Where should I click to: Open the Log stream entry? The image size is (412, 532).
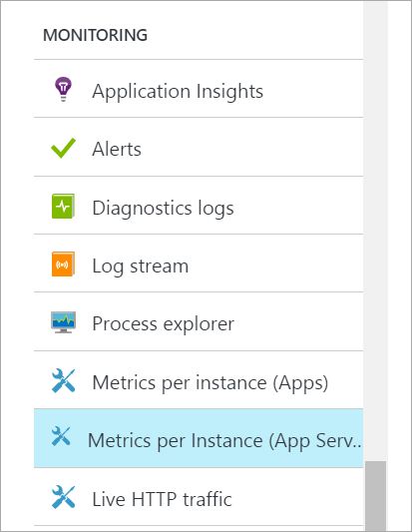click(199, 264)
